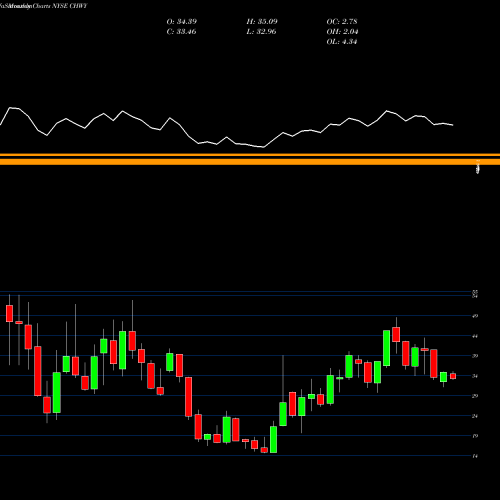Click the 29 price axis label
The height and width of the screenshot is (500, 500).
pyautogui.click(x=475, y=396)
